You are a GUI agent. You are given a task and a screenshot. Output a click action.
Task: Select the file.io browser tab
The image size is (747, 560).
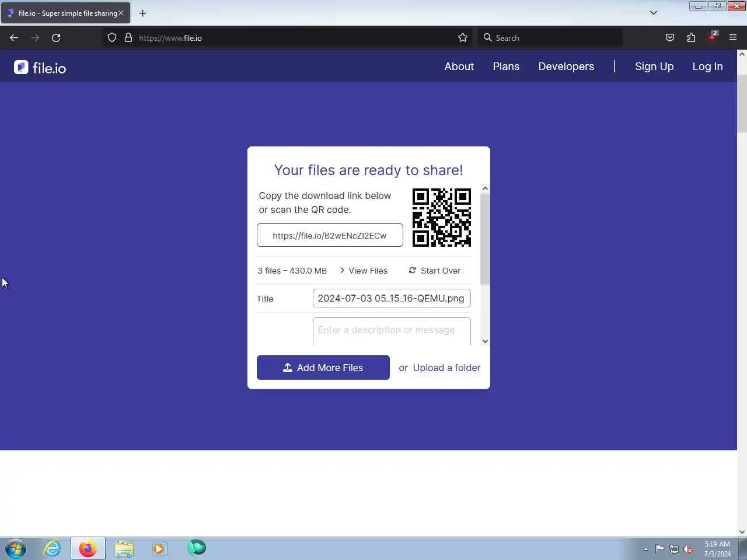[x=65, y=13]
